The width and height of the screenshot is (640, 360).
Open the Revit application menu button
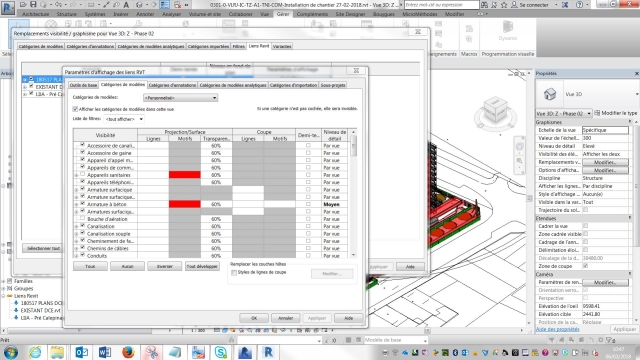pyautogui.click(x=8, y=7)
